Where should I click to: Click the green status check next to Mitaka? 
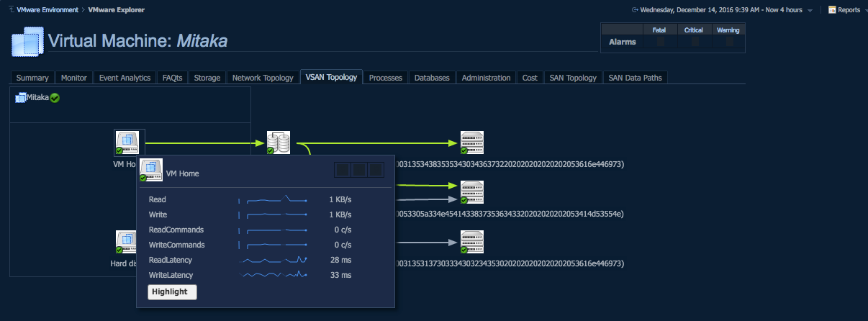pyautogui.click(x=55, y=98)
